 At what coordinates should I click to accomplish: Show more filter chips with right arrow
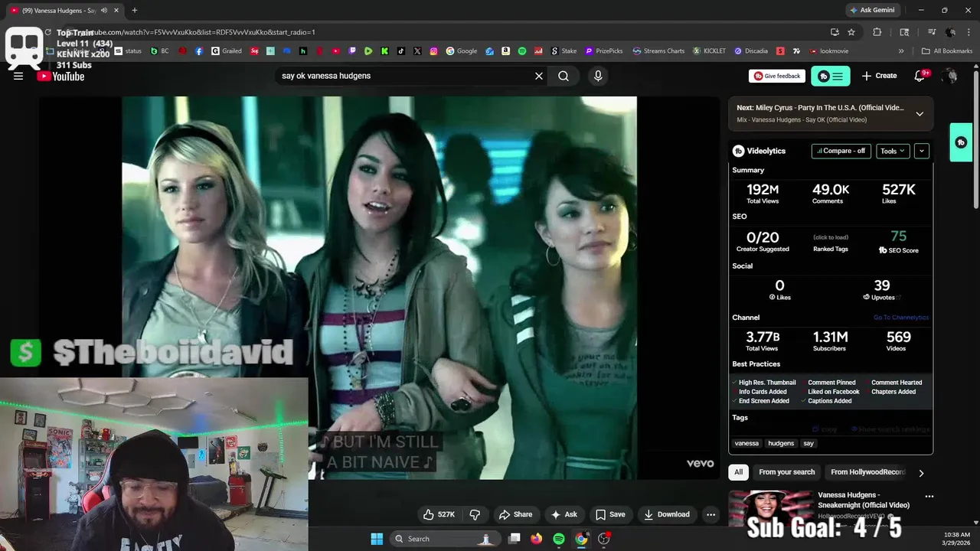tap(921, 473)
